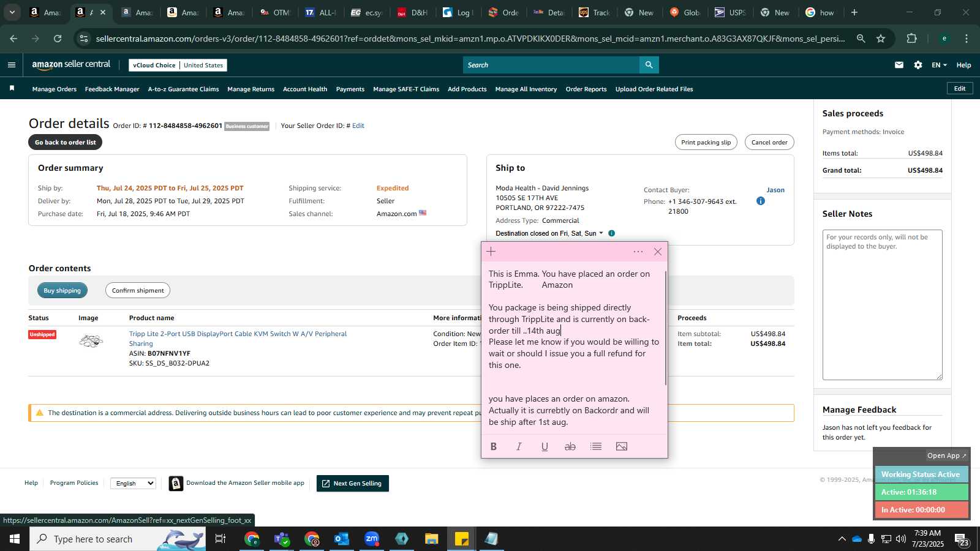Screen dimensions: 980x551
Task: Close the pink sticky note
Action: click(x=658, y=252)
